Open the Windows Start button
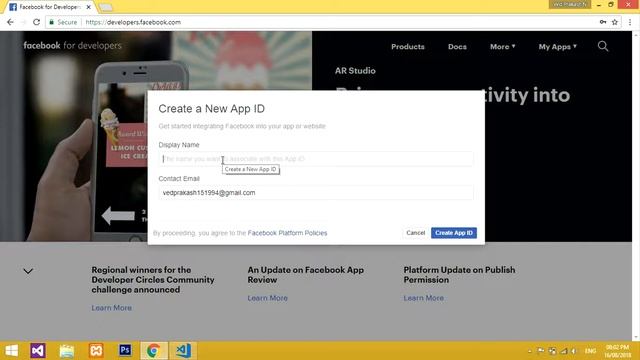 coord(11,351)
